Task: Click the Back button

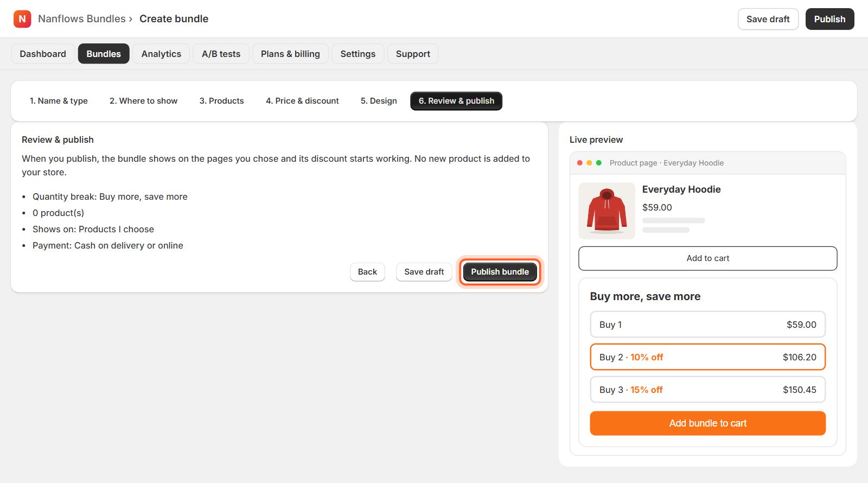Action: (x=367, y=272)
